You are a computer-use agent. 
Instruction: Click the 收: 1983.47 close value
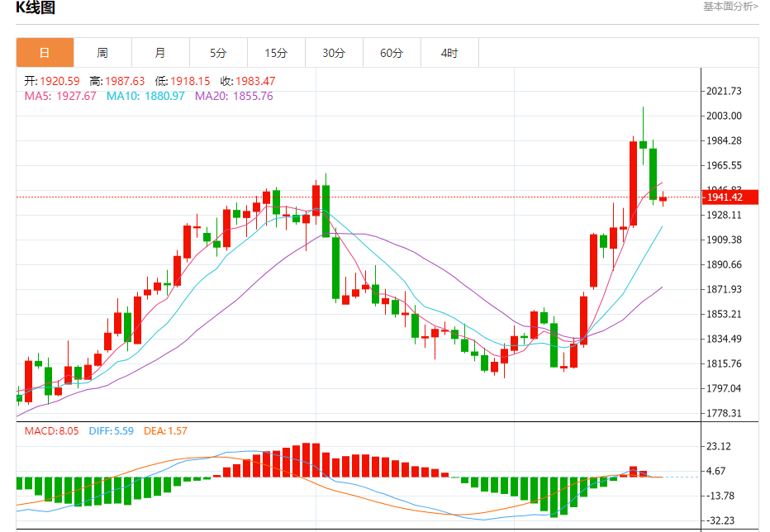point(248,81)
